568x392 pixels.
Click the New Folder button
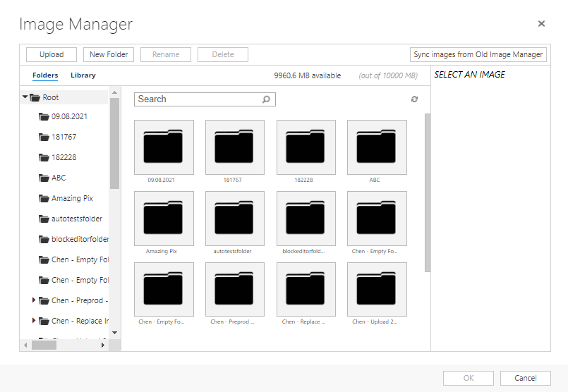[x=109, y=55]
